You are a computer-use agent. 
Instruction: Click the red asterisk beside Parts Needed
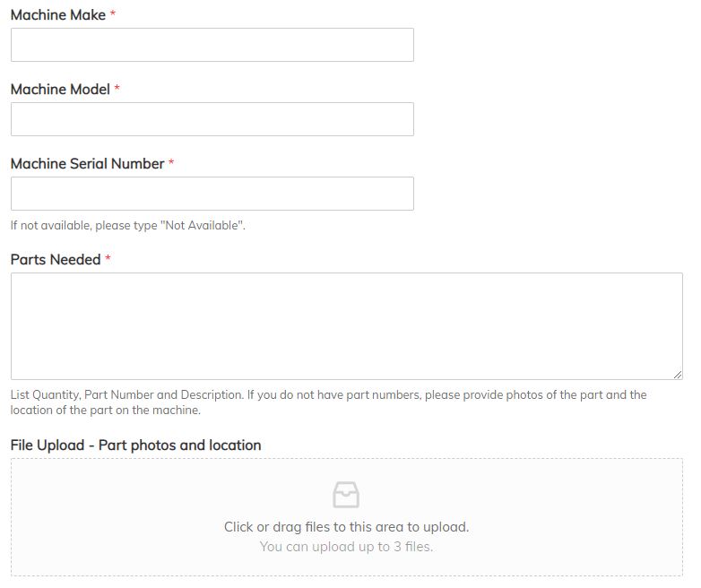(x=108, y=259)
